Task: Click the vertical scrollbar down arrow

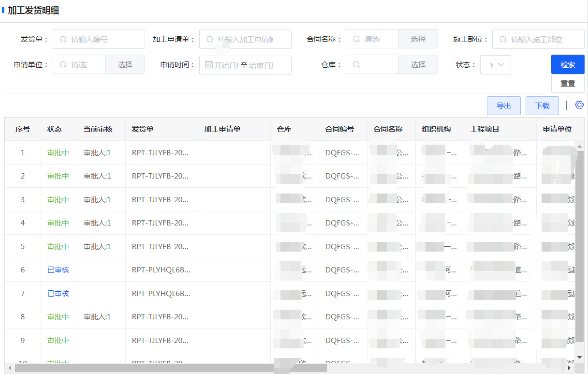Action: point(580,358)
